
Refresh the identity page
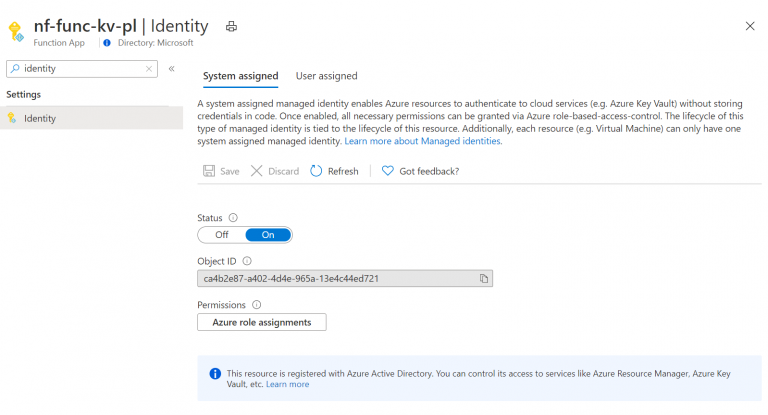coord(334,171)
